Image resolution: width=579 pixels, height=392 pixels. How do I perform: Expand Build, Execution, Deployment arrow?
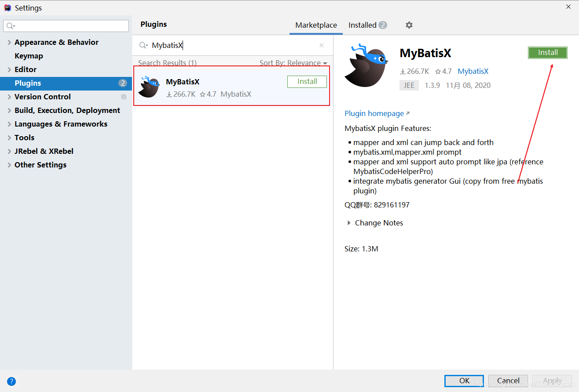tap(9, 110)
